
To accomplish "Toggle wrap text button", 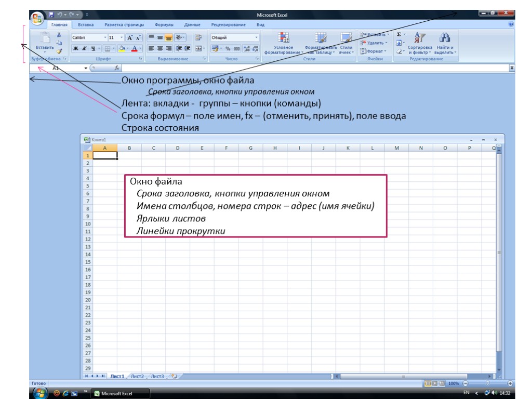I will [198, 37].
